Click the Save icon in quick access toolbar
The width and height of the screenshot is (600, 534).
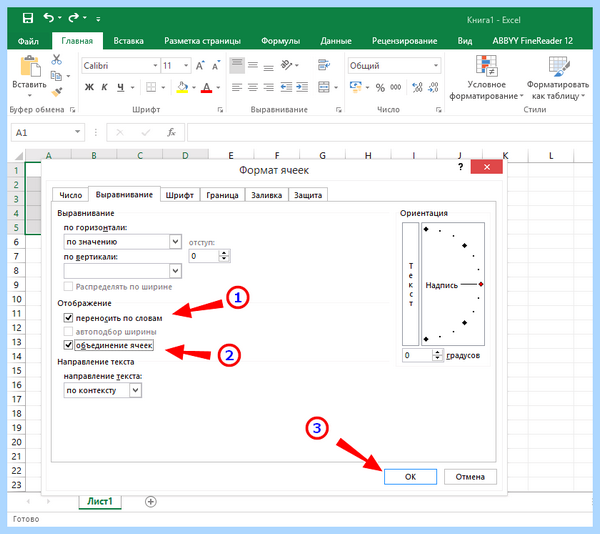coord(28,18)
